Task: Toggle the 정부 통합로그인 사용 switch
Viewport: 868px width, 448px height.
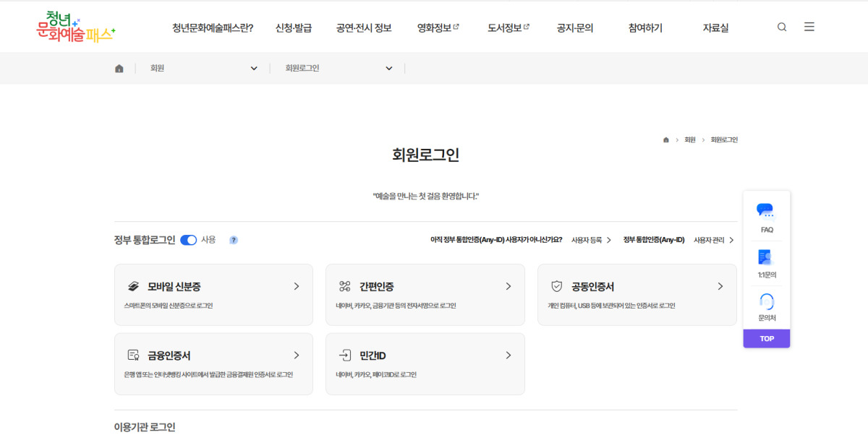Action: pos(188,240)
